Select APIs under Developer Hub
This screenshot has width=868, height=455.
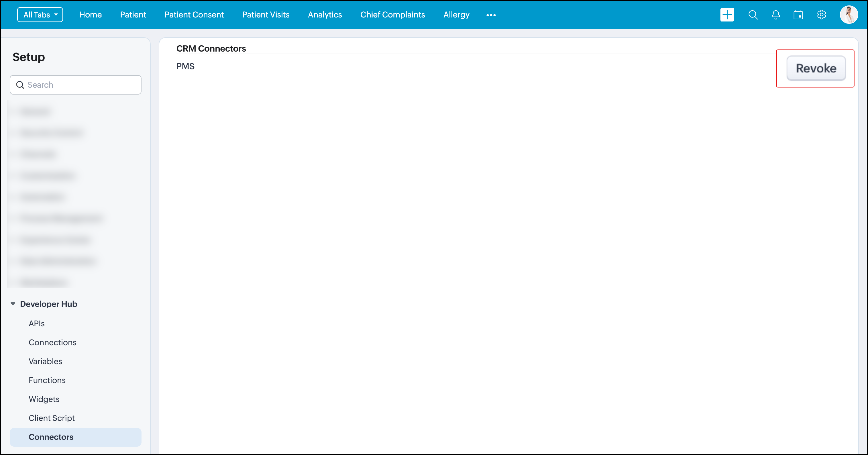click(36, 323)
